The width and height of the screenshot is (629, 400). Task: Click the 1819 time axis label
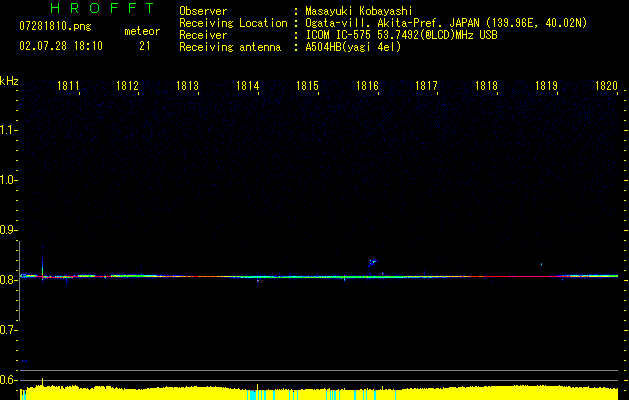[x=546, y=86]
